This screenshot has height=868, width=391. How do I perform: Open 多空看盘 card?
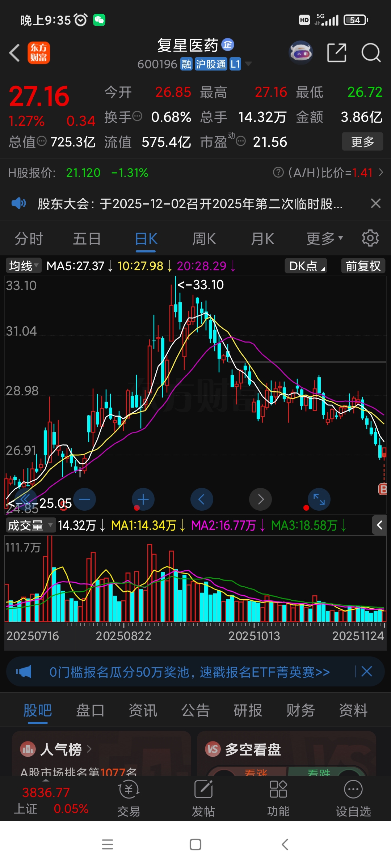tap(286, 753)
